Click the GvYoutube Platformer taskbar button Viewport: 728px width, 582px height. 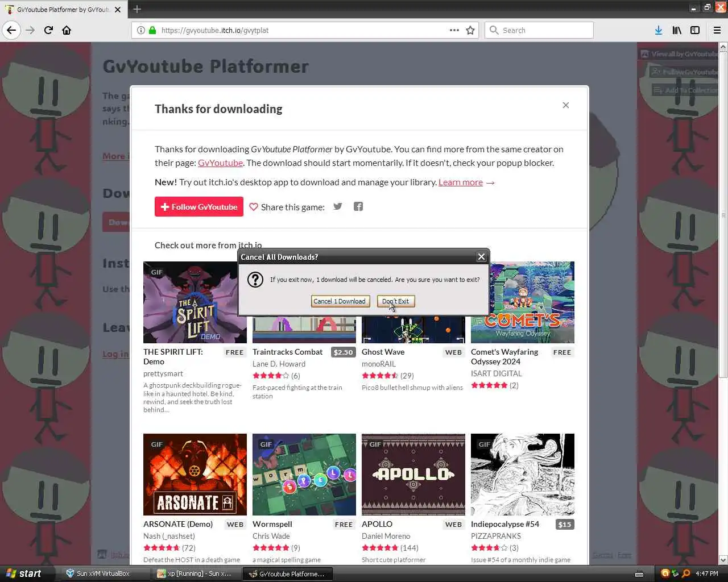(x=288, y=573)
